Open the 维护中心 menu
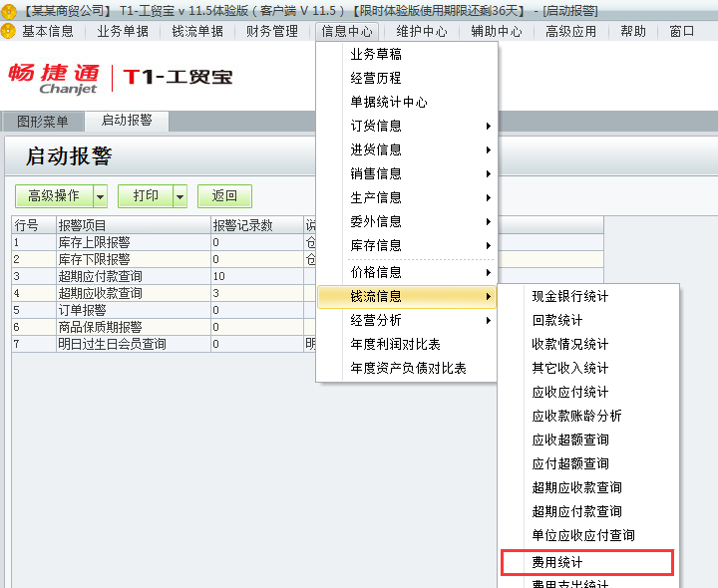The height and width of the screenshot is (588, 718). pyautogui.click(x=422, y=31)
